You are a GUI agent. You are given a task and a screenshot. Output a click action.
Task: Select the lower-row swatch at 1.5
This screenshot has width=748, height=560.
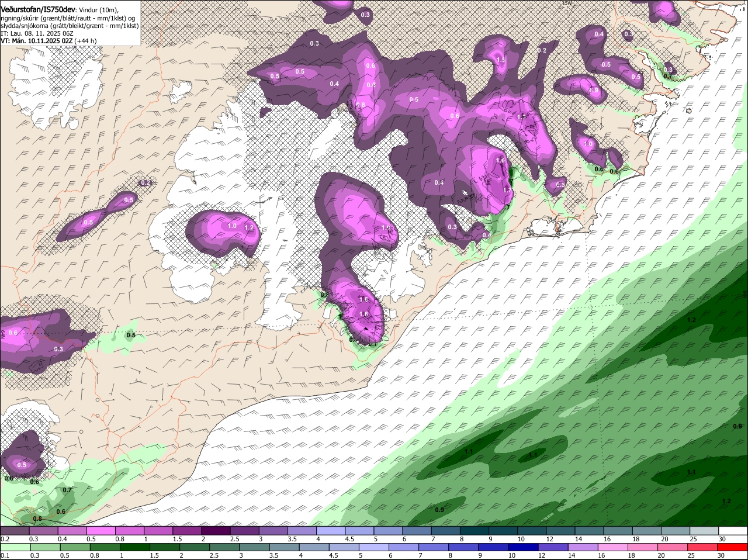click(x=165, y=548)
